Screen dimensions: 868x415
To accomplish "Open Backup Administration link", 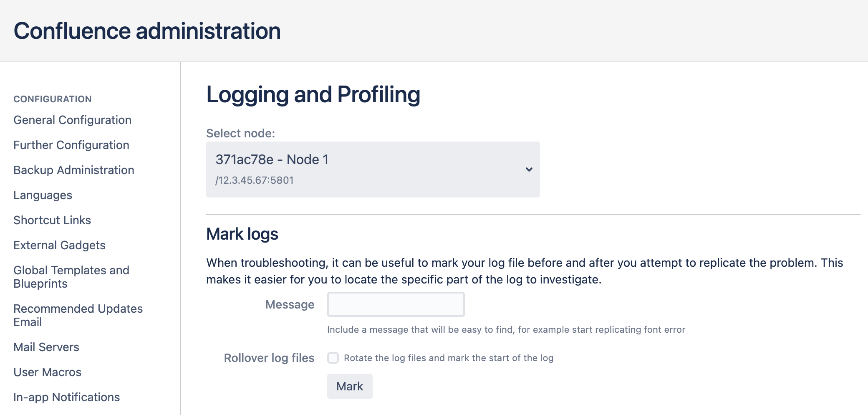I will 74,170.
